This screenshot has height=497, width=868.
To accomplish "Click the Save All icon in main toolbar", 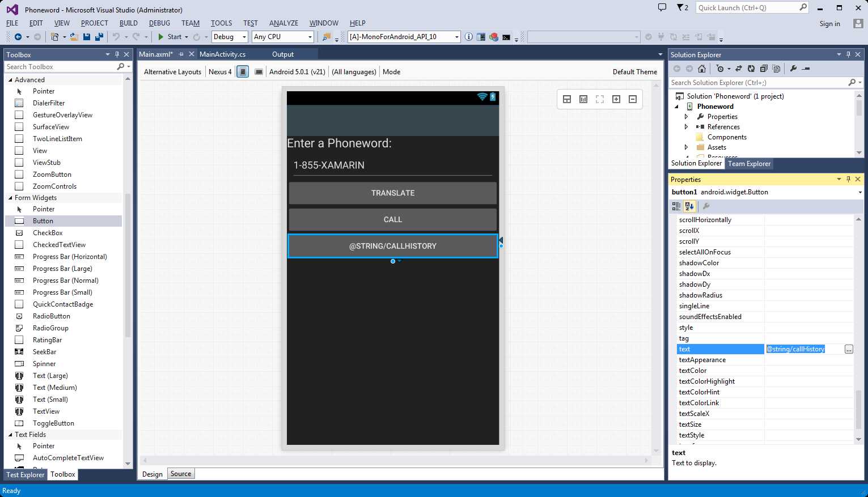I will (x=99, y=37).
